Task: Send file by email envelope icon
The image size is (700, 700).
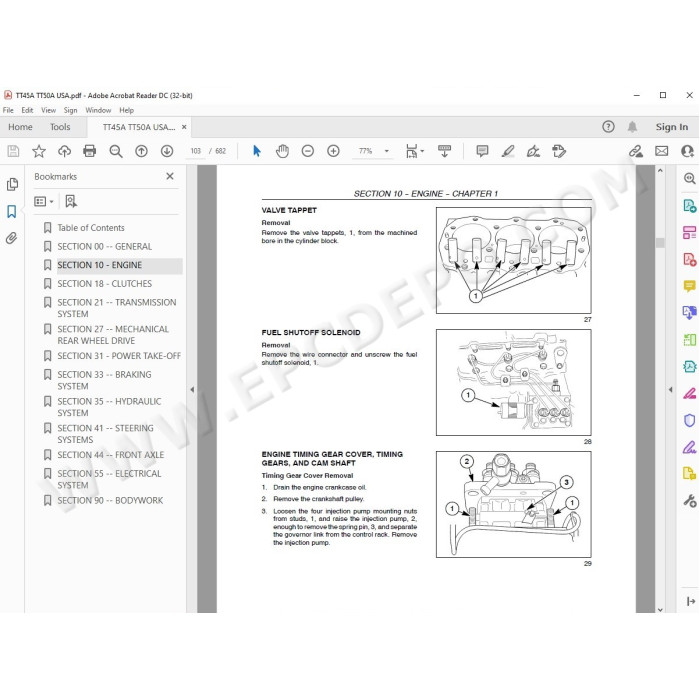Action: (662, 151)
